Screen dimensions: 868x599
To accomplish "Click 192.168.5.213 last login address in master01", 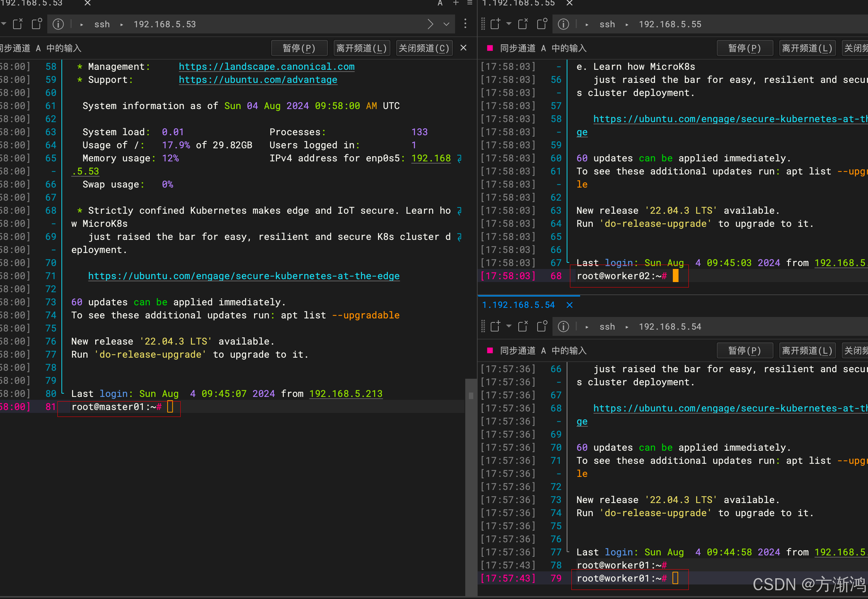I will point(346,394).
